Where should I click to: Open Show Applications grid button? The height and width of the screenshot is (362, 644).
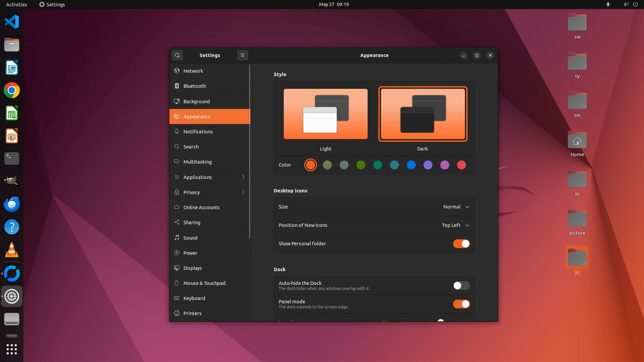[x=12, y=349]
